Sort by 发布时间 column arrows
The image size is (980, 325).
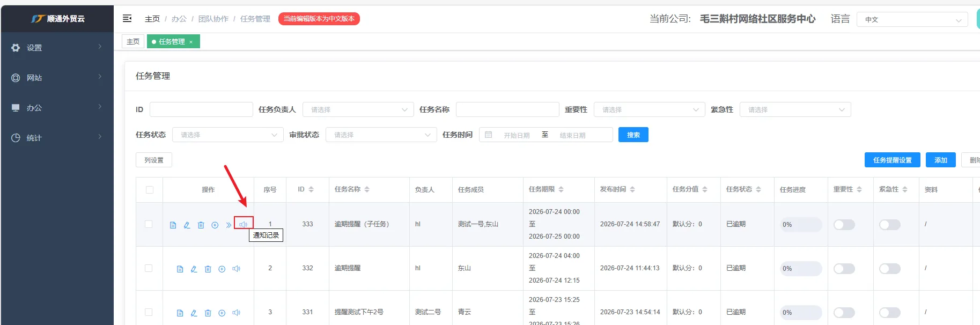[x=632, y=189]
